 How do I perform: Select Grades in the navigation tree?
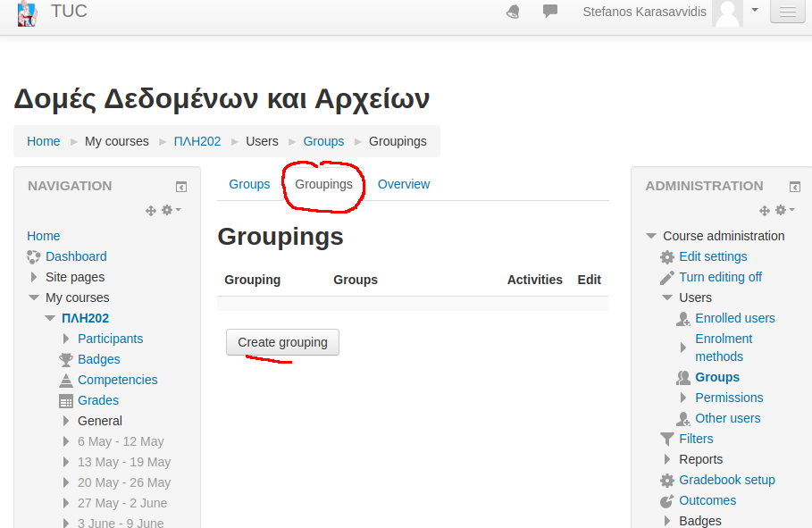(98, 400)
